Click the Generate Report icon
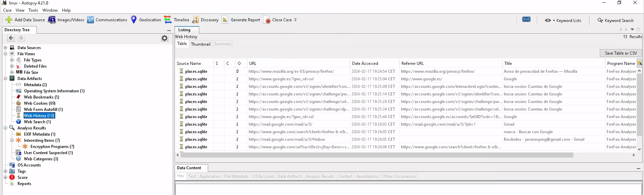Viewport: 644px width, 195px height. tap(225, 20)
